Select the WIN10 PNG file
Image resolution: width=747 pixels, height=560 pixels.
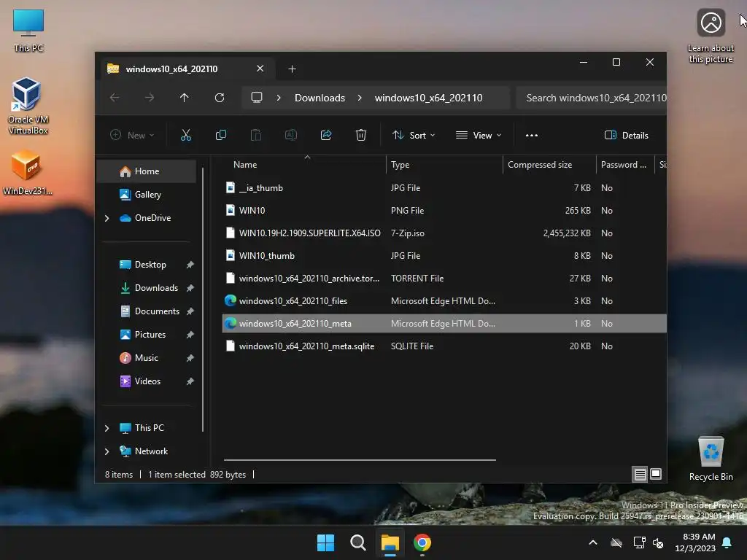[444, 211]
